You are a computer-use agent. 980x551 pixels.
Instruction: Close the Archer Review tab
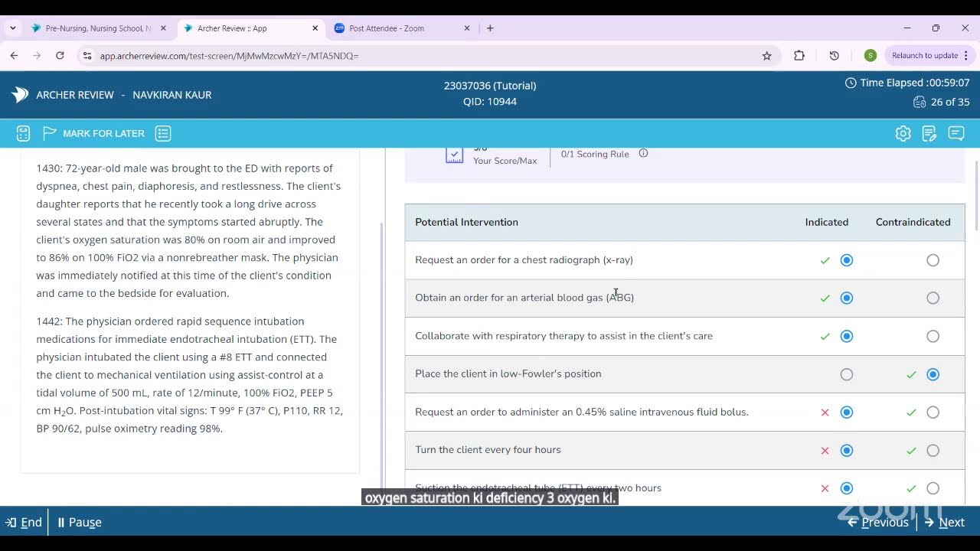pyautogui.click(x=315, y=28)
